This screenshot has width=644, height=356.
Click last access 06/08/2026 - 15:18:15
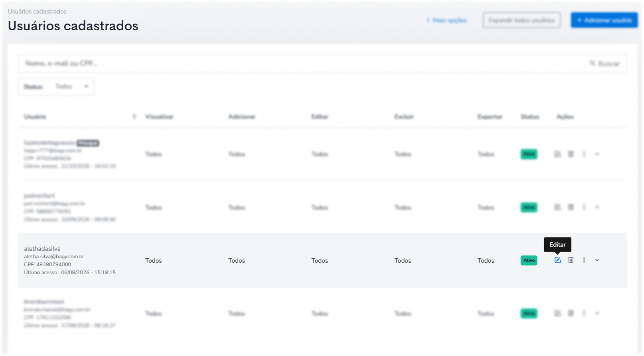tap(89, 273)
